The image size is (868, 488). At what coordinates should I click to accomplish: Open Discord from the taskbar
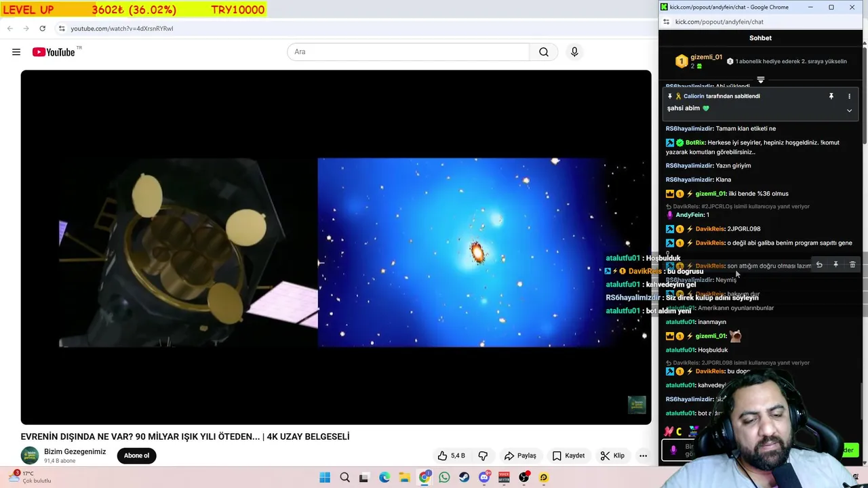484,478
